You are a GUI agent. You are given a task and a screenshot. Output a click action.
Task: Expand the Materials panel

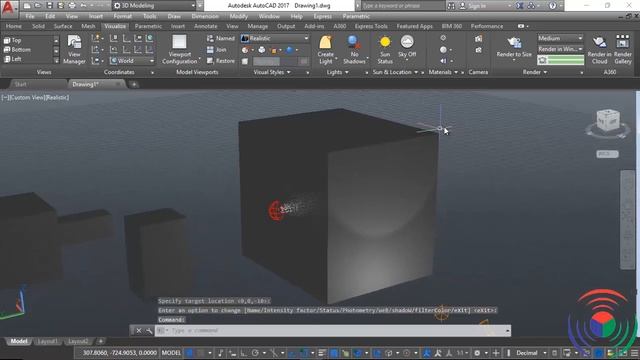tap(443, 72)
